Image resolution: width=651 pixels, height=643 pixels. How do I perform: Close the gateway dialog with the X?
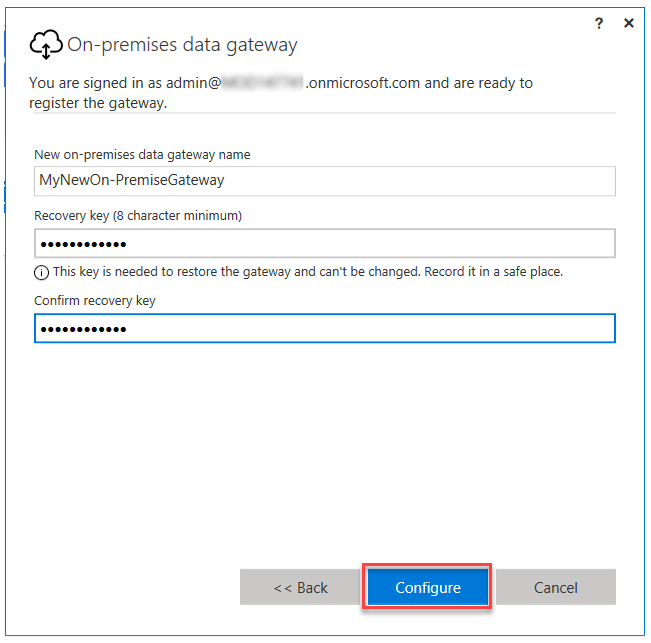coord(629,23)
